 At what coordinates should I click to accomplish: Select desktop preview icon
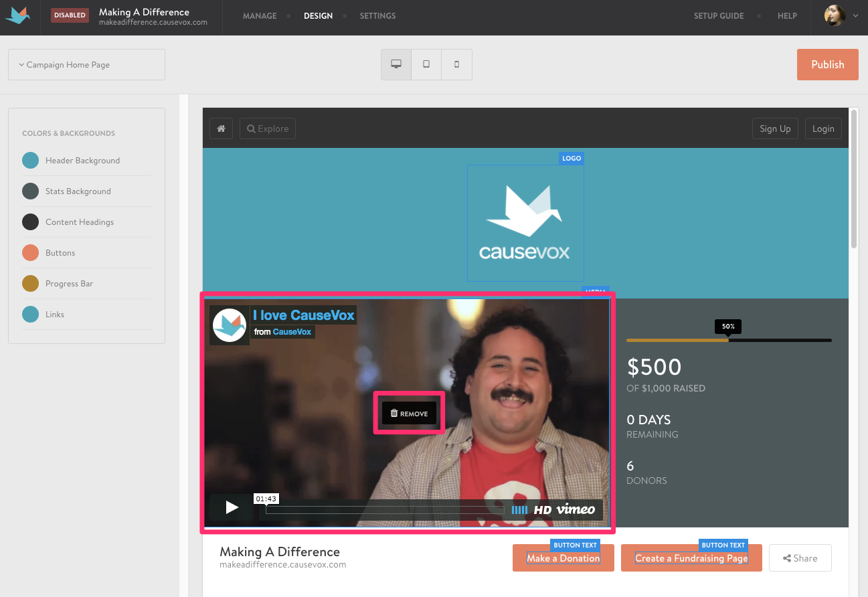click(396, 64)
